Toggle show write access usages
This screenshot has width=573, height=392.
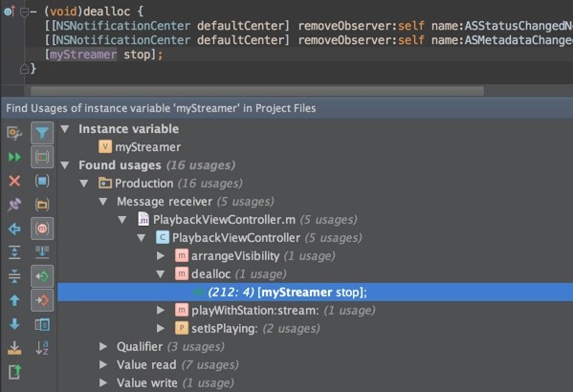click(42, 300)
